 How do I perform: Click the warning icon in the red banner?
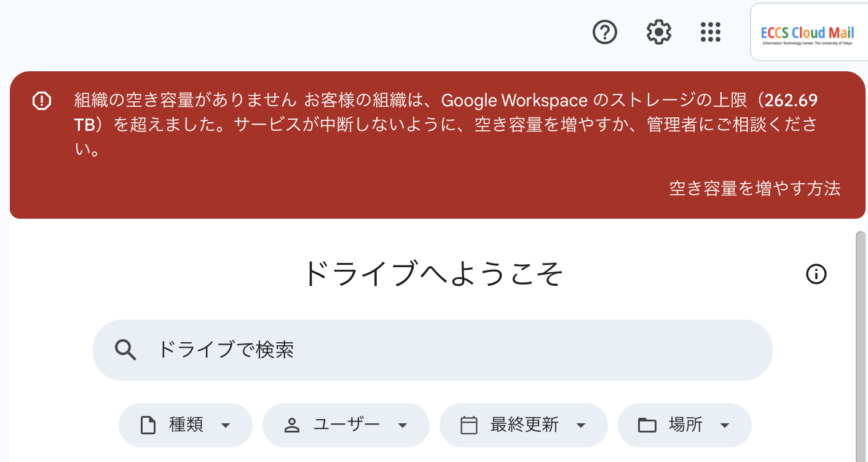[42, 101]
